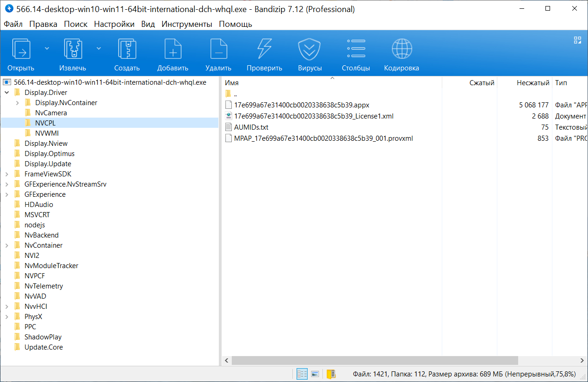Open the Помощь menu
Viewport: 588px width, 382px height.
pos(235,24)
